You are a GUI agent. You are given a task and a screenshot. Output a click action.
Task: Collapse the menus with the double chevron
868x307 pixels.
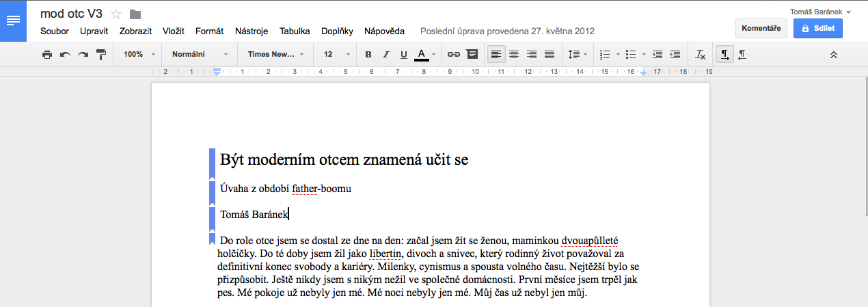click(834, 55)
